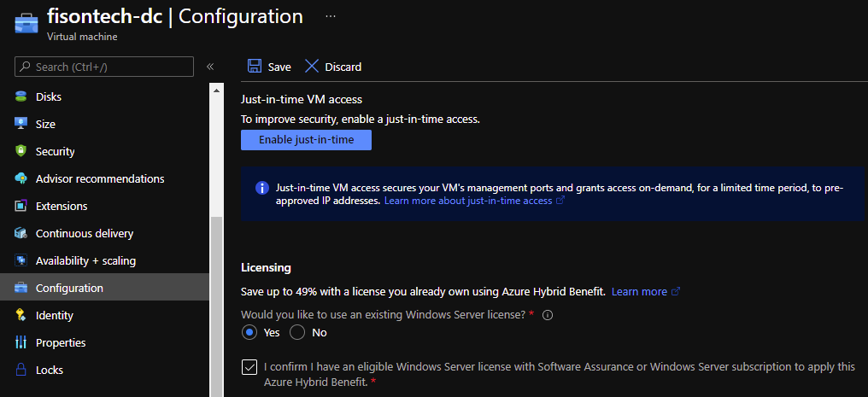This screenshot has width=868, height=397.
Task: Click the Size monitor icon
Action: [21, 124]
